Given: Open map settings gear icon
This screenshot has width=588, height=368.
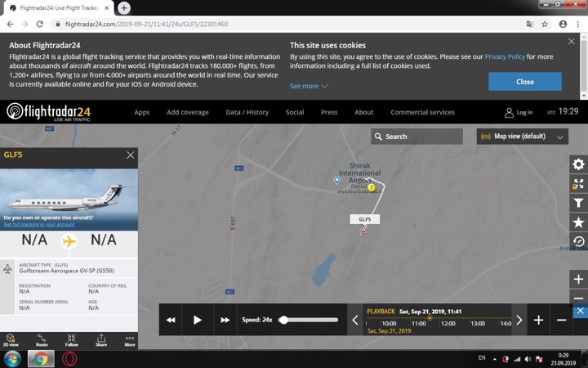Looking at the screenshot, I should (578, 165).
